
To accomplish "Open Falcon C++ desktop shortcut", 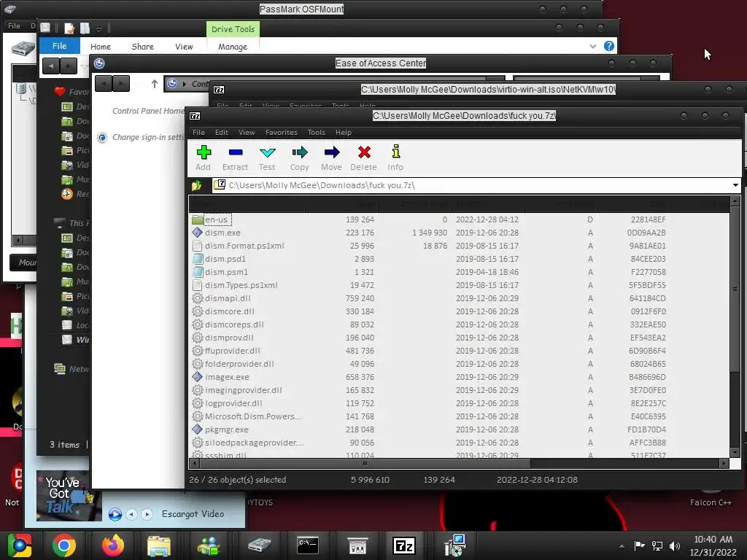I will click(711, 497).
